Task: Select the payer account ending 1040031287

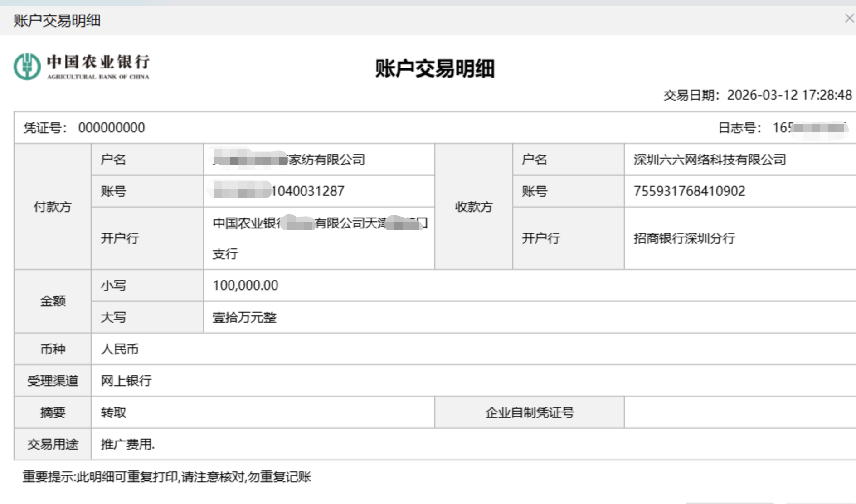Action: tap(279, 191)
